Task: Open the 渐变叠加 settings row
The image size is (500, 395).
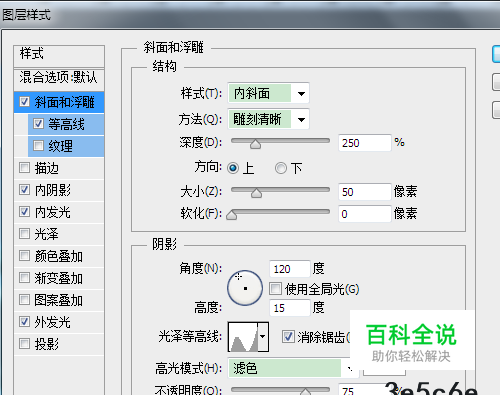Action: [59, 278]
